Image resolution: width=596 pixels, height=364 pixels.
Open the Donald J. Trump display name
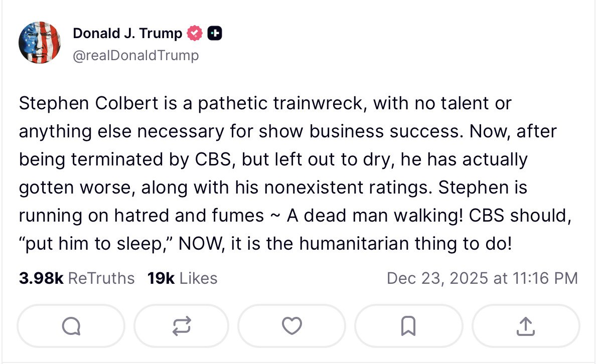coord(127,34)
